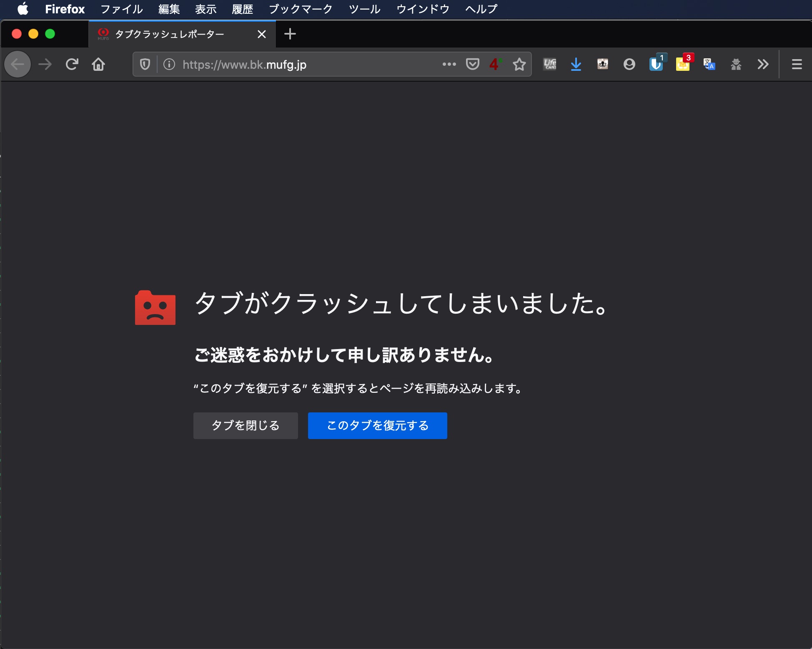Open yellow mail extension with badge 3
This screenshot has width=812, height=649.
coord(684,63)
